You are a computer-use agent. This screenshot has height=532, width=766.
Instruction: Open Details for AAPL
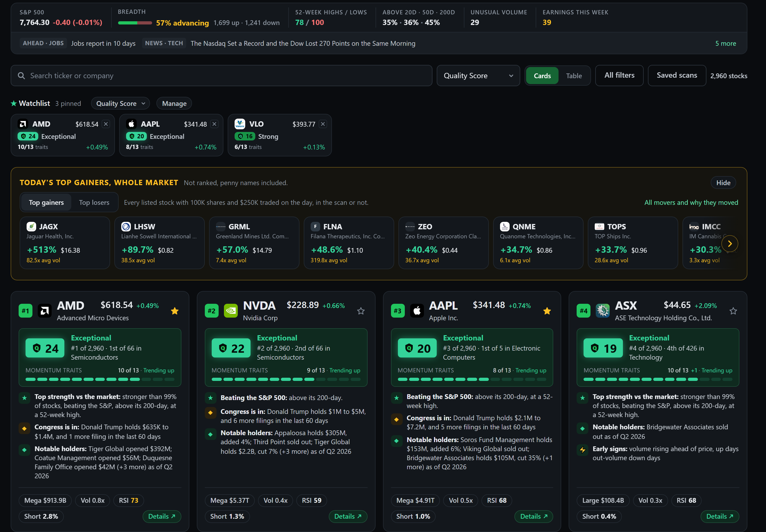point(534,516)
